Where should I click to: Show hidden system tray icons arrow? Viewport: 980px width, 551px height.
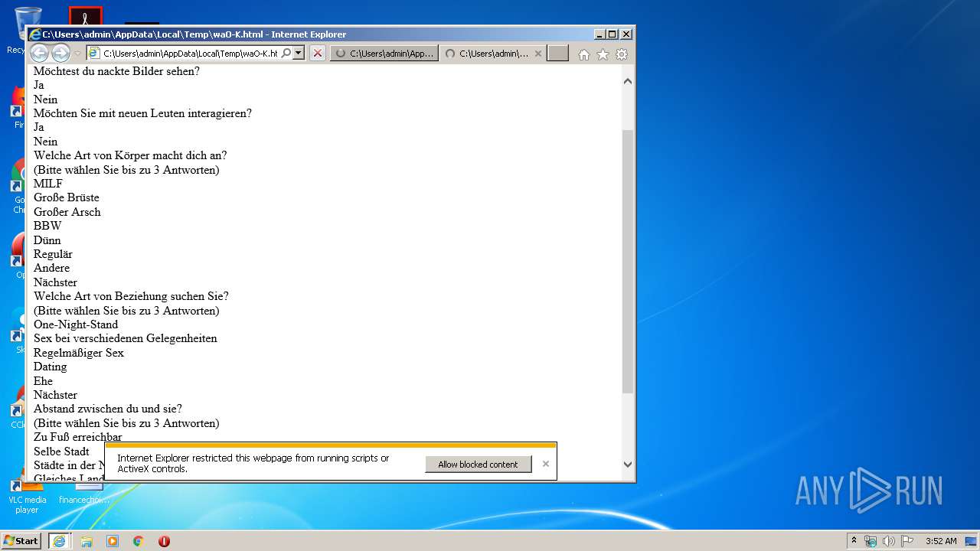854,541
